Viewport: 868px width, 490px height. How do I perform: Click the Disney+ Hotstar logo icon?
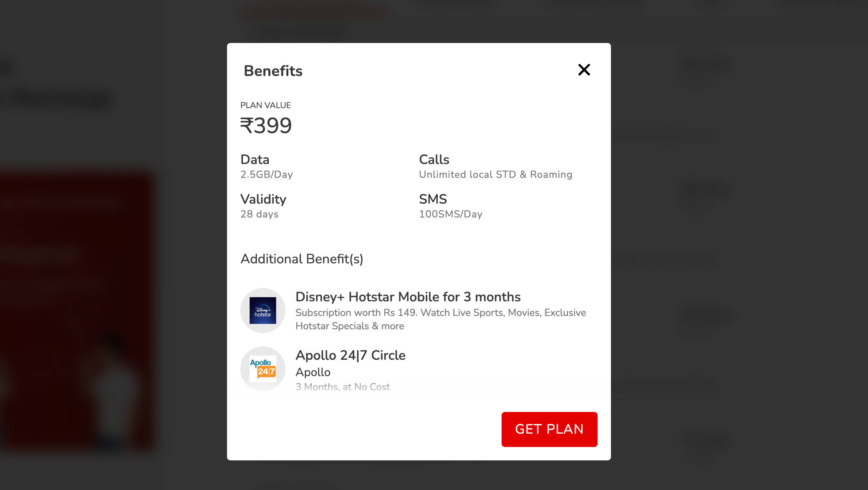pos(263,311)
